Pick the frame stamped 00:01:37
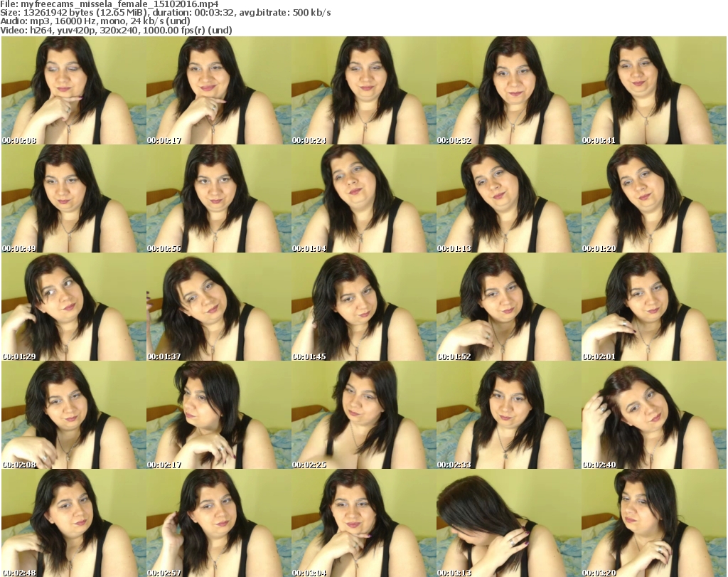 point(219,307)
